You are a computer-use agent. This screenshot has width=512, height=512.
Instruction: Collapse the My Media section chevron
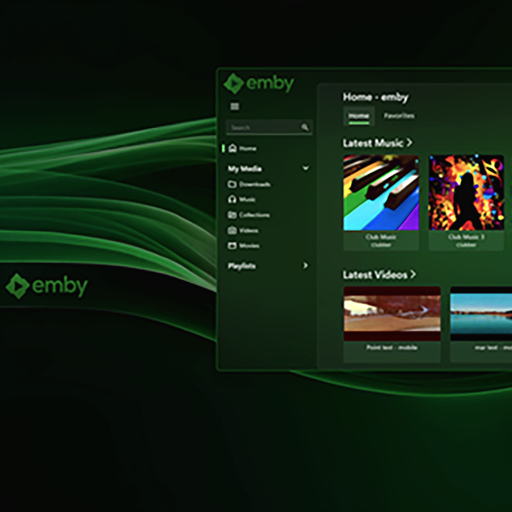tap(305, 168)
